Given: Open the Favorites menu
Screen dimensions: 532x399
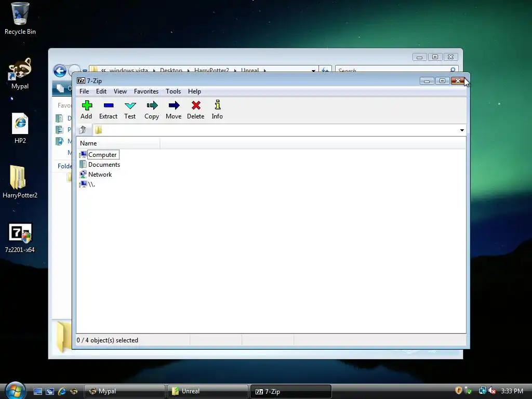Looking at the screenshot, I should coord(146,91).
